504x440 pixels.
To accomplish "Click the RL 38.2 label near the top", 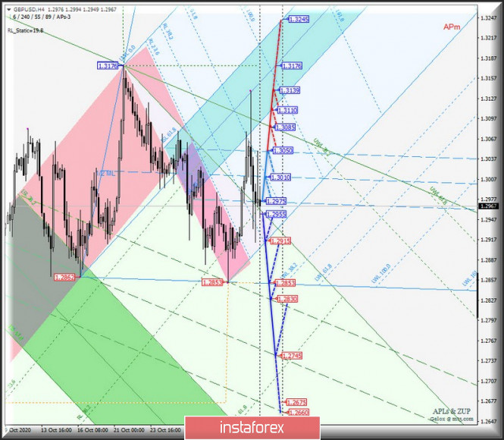I will click(x=167, y=32).
